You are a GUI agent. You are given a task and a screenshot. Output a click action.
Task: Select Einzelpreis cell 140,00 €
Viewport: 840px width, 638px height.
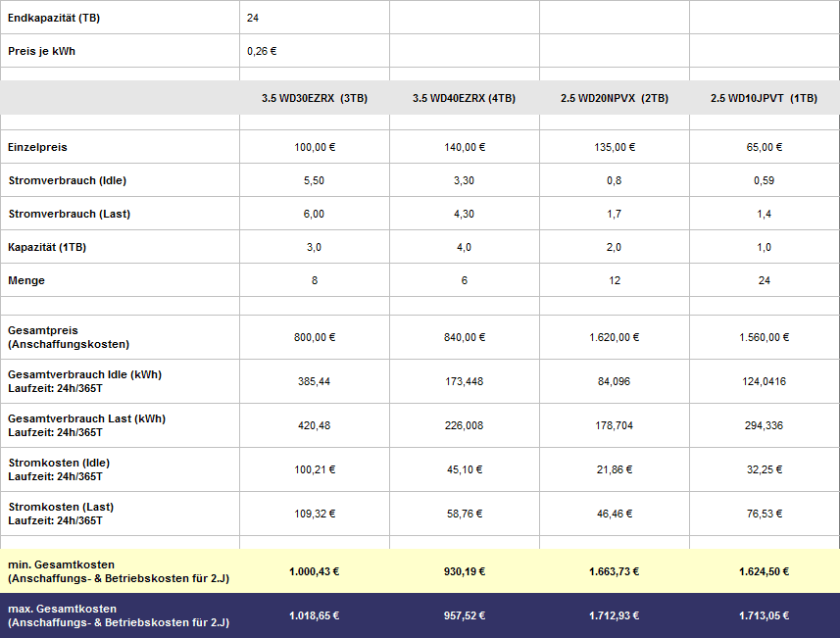(465, 147)
